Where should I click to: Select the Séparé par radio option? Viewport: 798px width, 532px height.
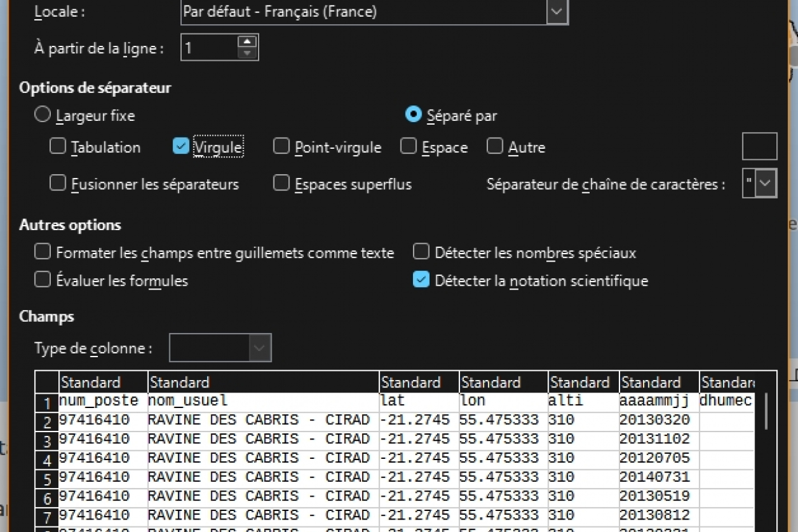coord(413,115)
